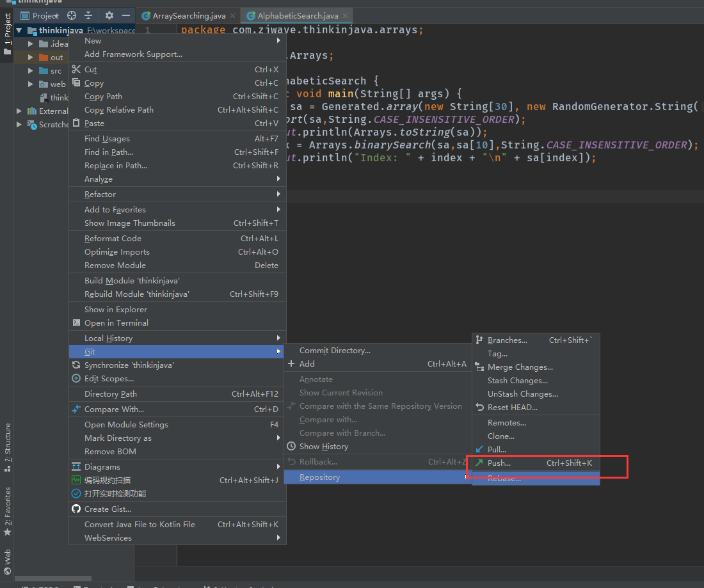The width and height of the screenshot is (704, 588).
Task: Open the Favorites side tool window
Action: [x=8, y=511]
